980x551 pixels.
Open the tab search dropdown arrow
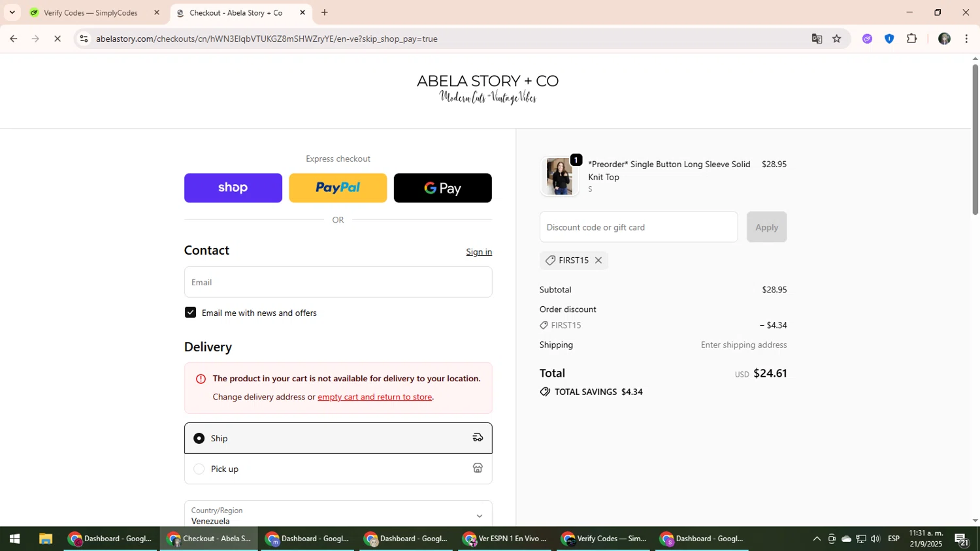coord(12,12)
